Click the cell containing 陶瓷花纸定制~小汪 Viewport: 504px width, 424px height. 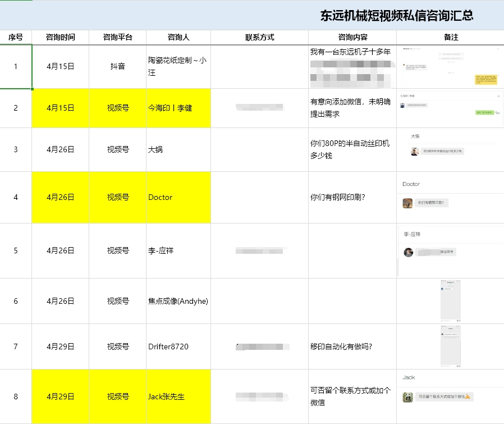tap(178, 66)
